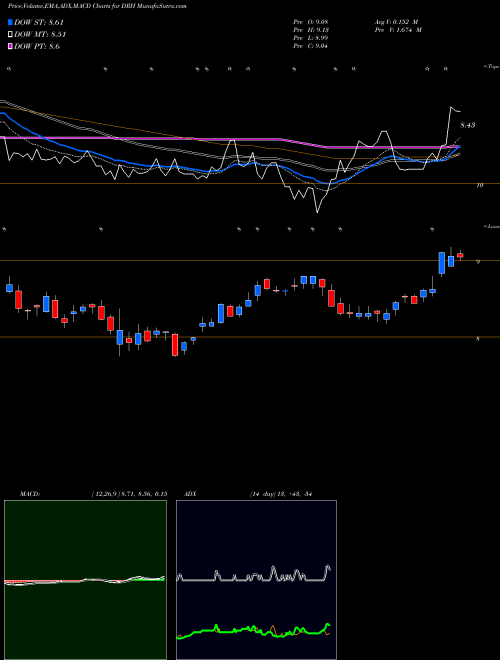Click the MACD panel heading
The width and height of the screenshot is (500, 660).
tap(30, 494)
